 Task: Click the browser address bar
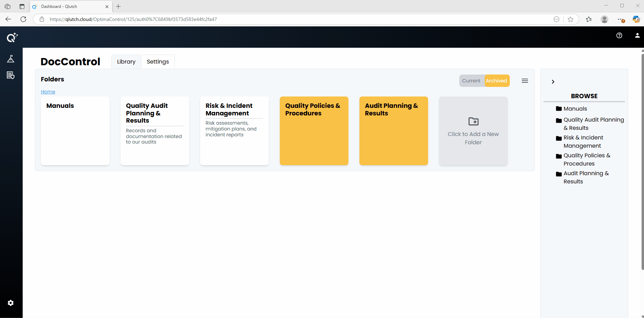275,19
